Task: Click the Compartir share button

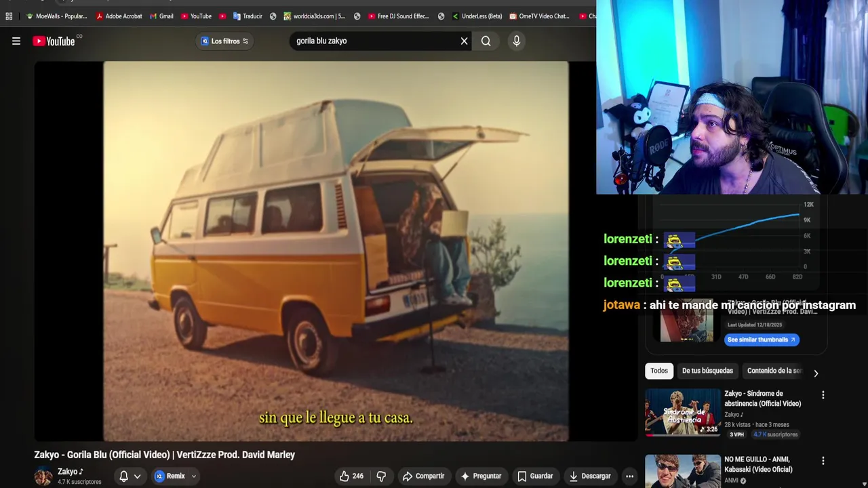Action: (x=423, y=476)
